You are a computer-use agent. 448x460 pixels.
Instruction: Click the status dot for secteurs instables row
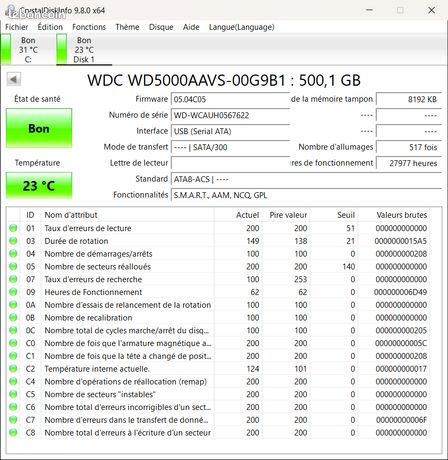pos(13,394)
